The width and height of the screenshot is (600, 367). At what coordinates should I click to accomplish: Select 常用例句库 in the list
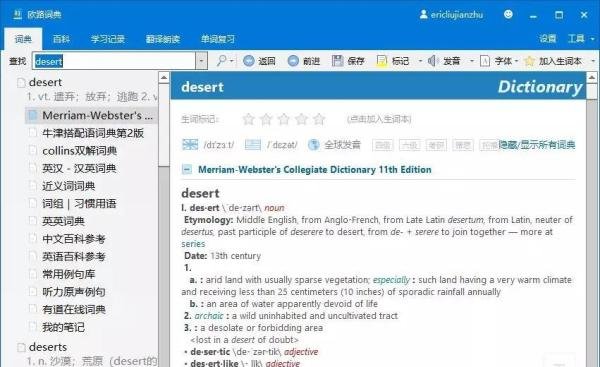click(69, 274)
